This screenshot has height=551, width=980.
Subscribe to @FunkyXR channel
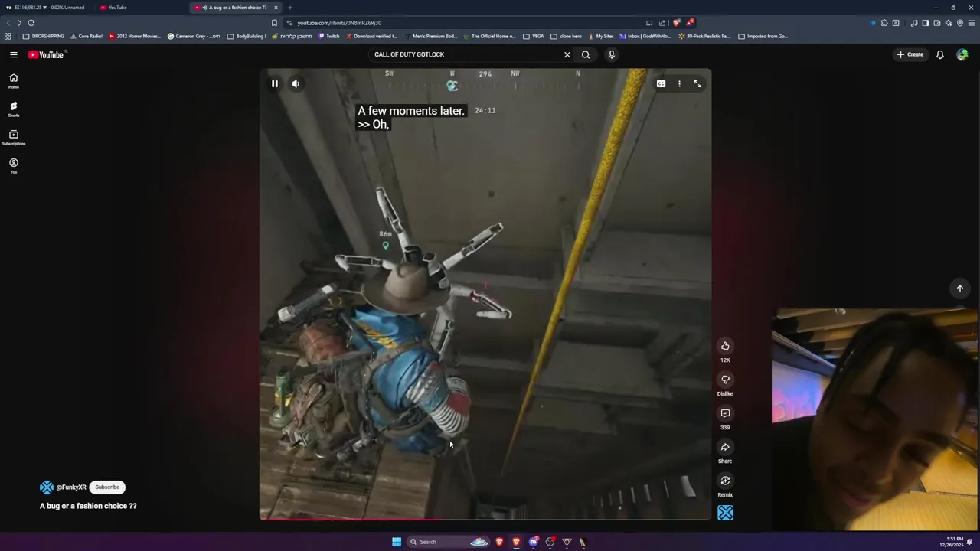point(107,487)
